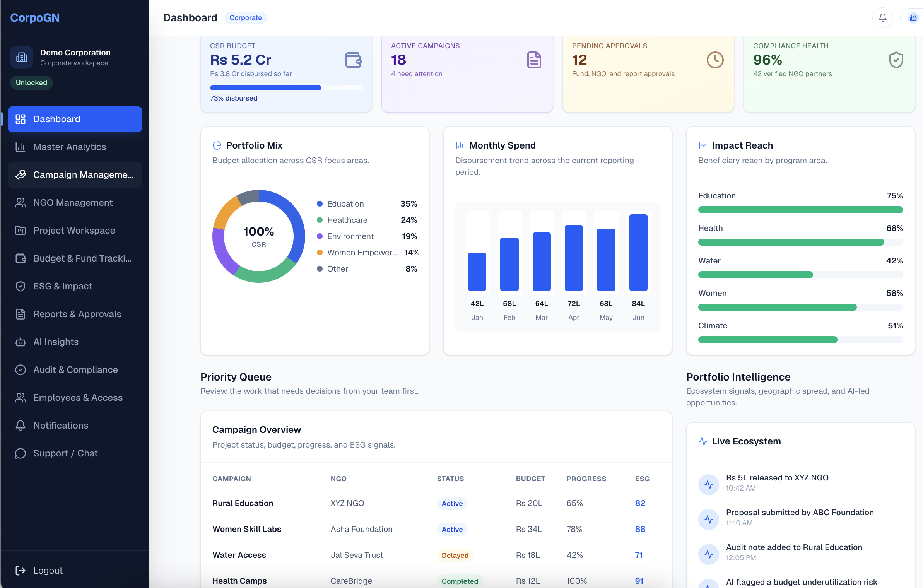
Task: Open Support / Chat
Action: [75, 453]
